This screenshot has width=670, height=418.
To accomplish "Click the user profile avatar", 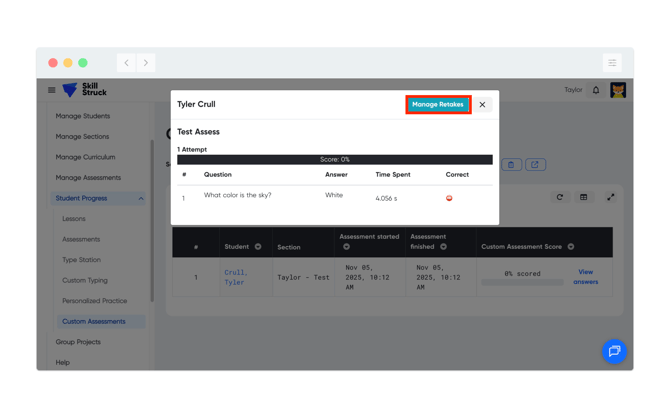I will [x=618, y=90].
